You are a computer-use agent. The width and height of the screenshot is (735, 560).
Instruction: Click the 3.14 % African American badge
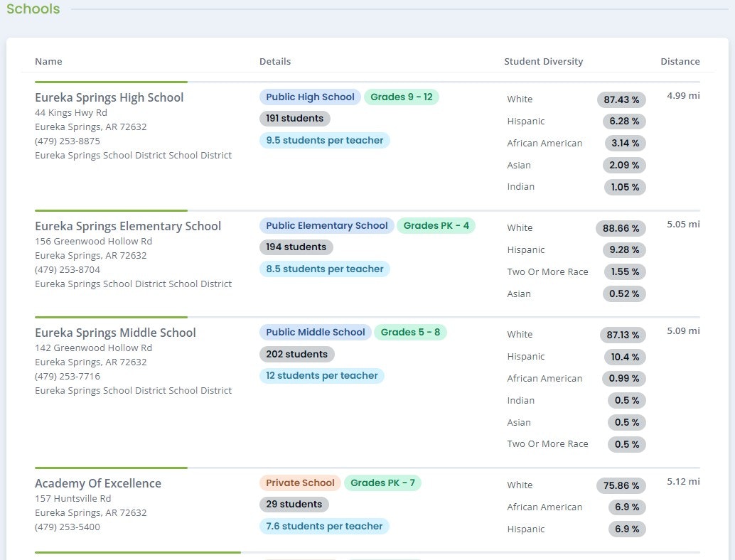(x=625, y=144)
